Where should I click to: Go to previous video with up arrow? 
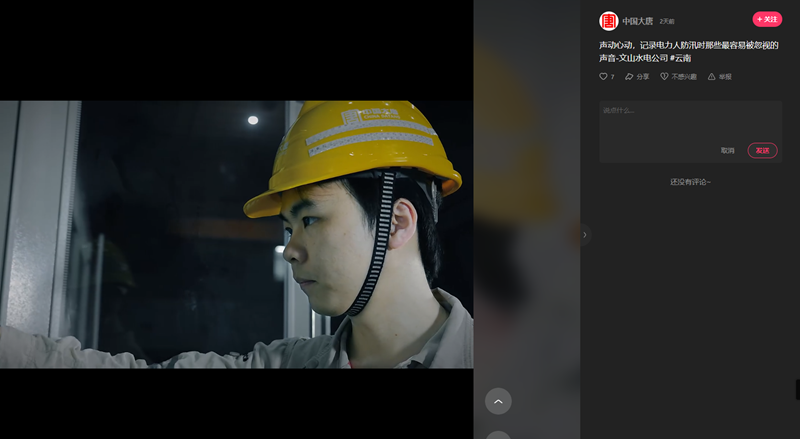498,401
